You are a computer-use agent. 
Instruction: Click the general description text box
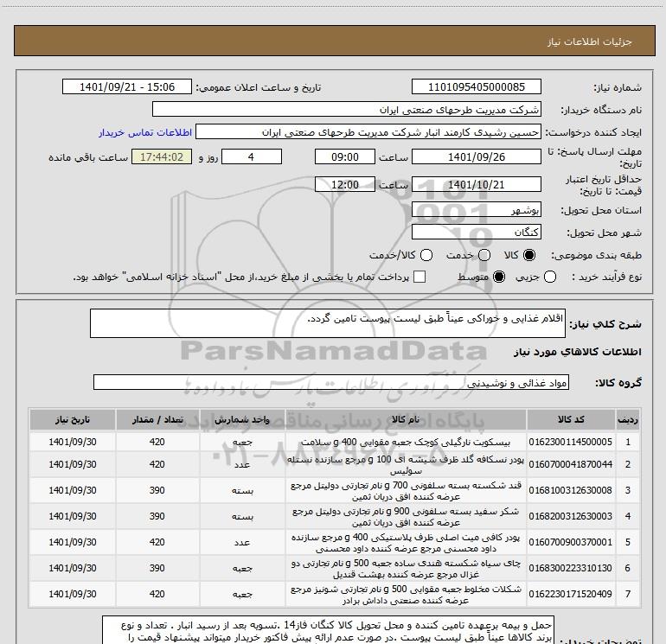click(328, 323)
